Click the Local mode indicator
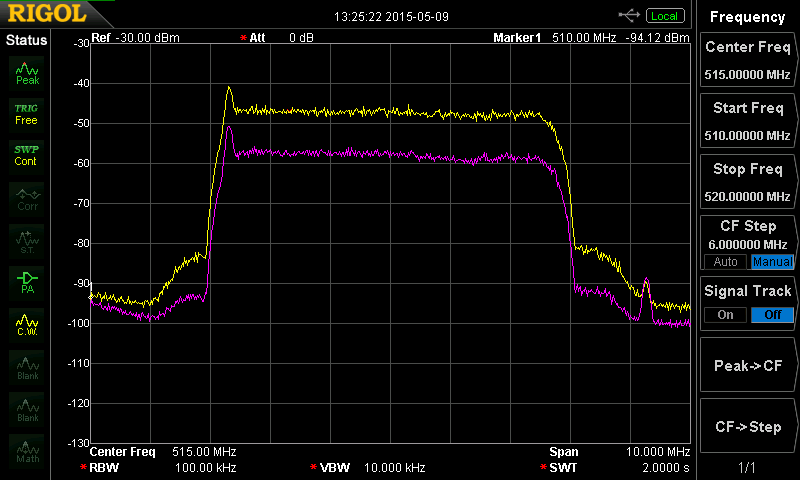Screen dimensions: 800x480 pos(663,16)
